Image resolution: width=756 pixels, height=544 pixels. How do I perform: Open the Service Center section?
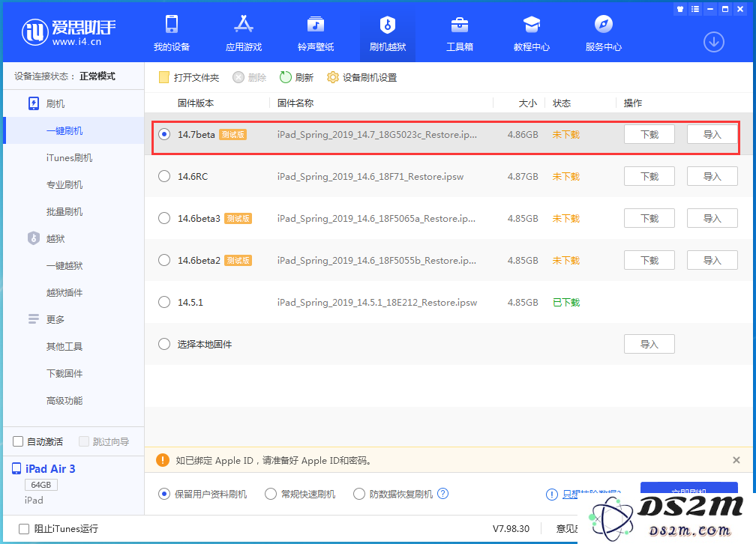[x=604, y=33]
